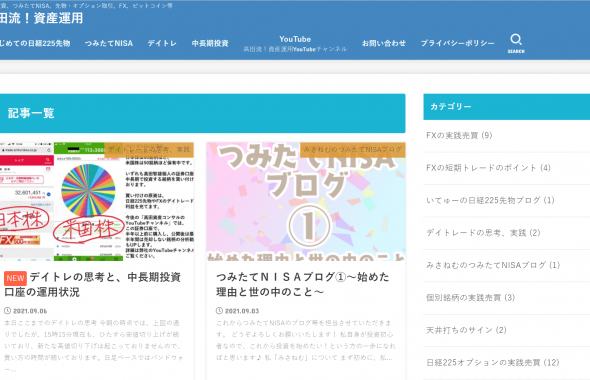Viewport: 590px width, 380px height.
Task: Click the clock icon beside 2021.09.06
Action: pos(7,311)
